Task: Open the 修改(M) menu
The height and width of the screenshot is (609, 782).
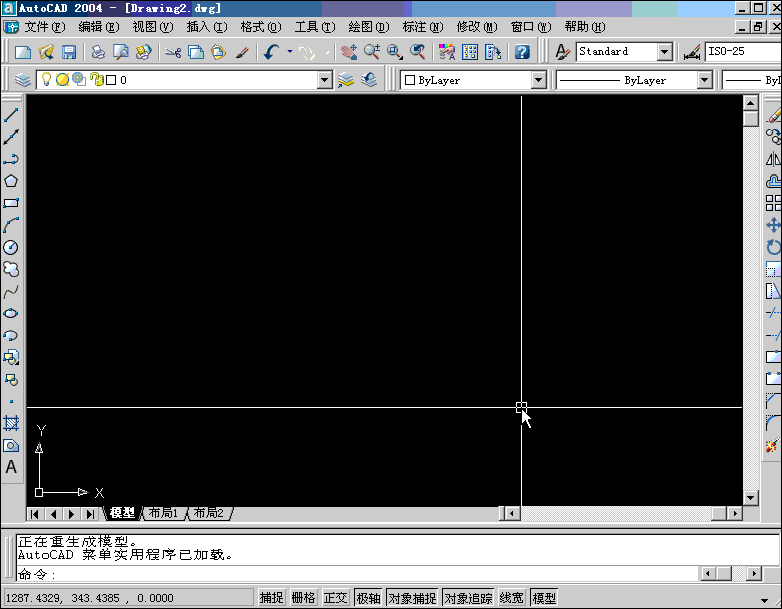Action: point(477,27)
